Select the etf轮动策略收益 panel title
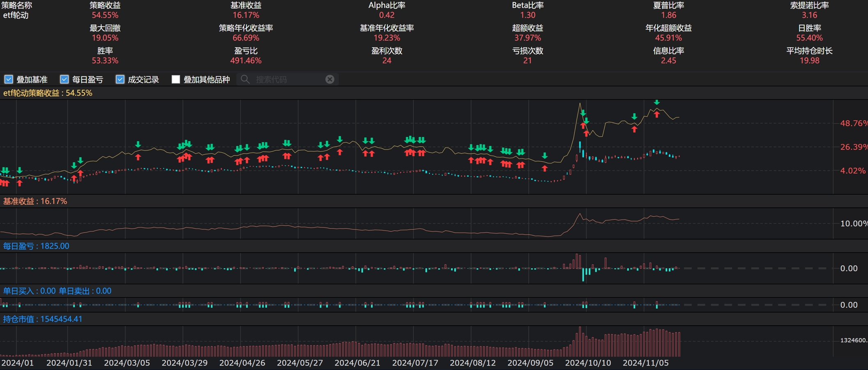Image resolution: width=868 pixels, height=370 pixels. click(x=48, y=93)
